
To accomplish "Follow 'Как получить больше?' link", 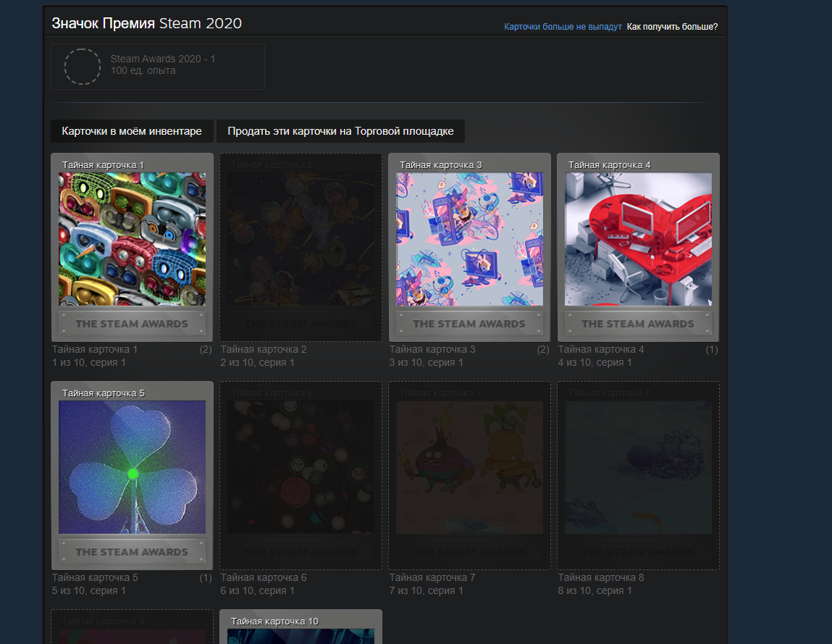I will pos(672,27).
